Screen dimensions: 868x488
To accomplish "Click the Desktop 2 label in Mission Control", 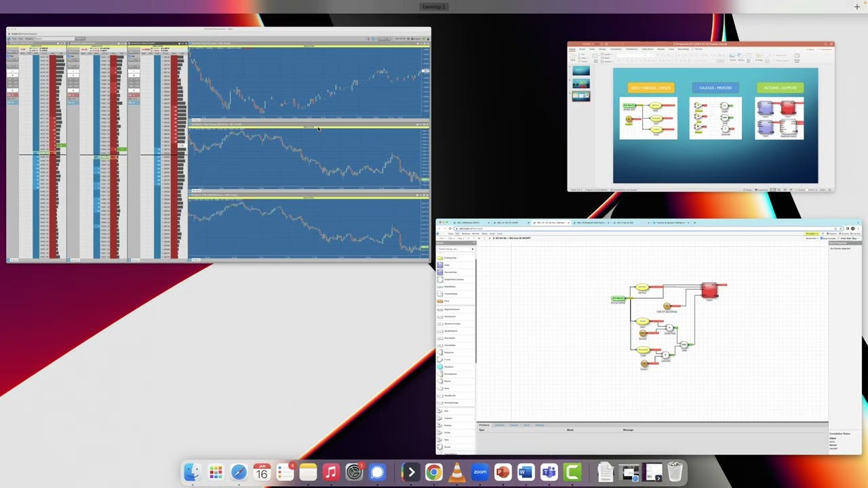I will [x=434, y=7].
